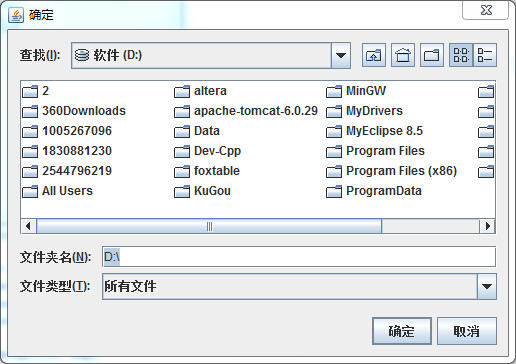Click the 确定 button

pyautogui.click(x=402, y=331)
